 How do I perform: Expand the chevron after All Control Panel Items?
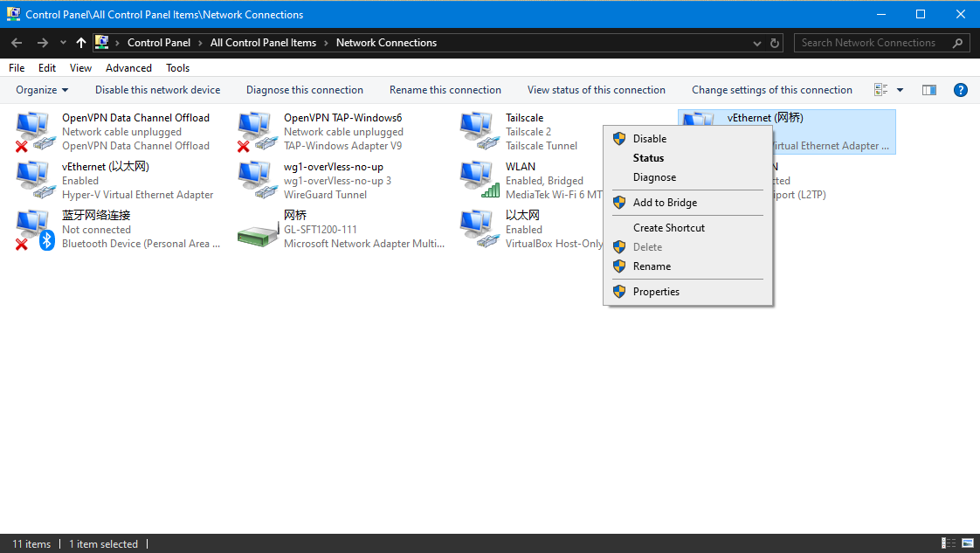click(326, 43)
